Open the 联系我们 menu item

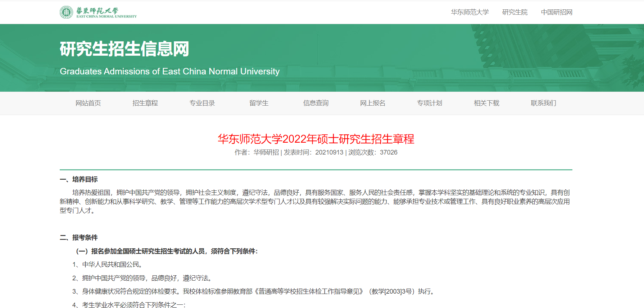tap(543, 103)
